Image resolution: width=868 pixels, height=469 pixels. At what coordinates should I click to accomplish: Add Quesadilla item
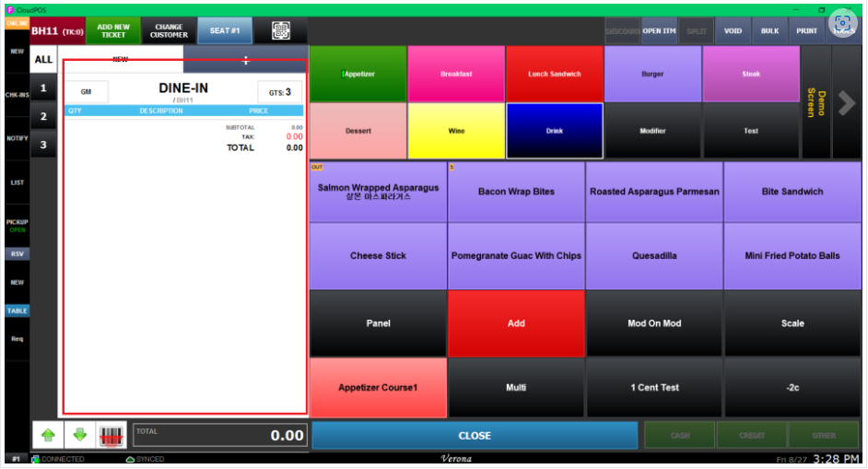coord(654,256)
